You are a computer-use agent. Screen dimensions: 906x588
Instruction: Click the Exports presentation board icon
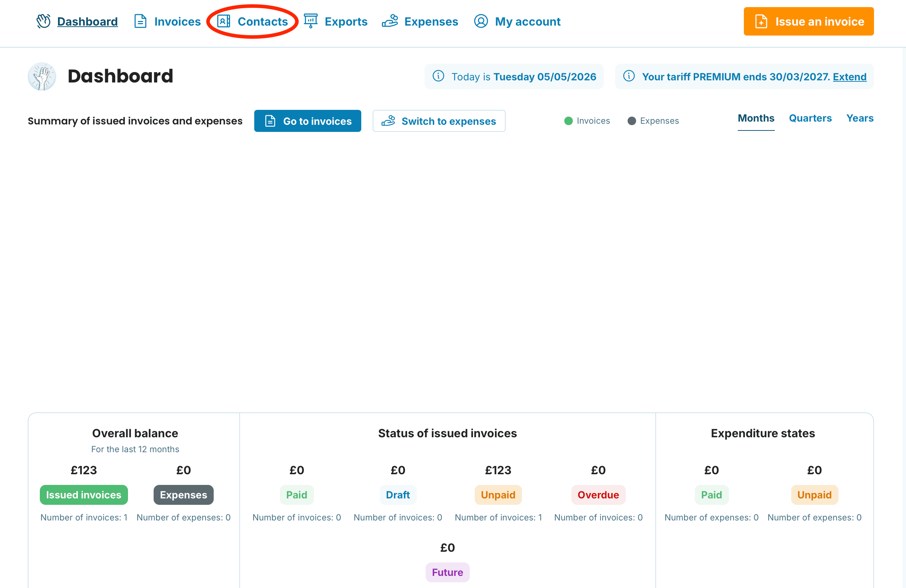coord(311,21)
